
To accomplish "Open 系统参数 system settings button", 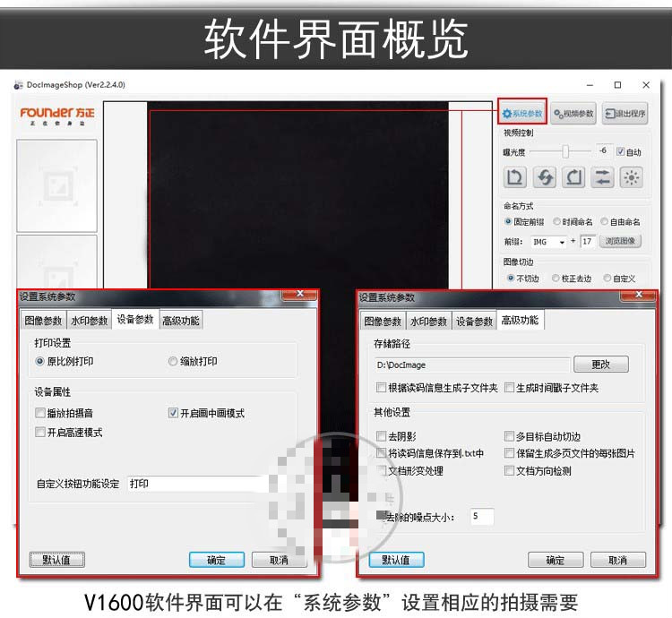I will tap(522, 114).
